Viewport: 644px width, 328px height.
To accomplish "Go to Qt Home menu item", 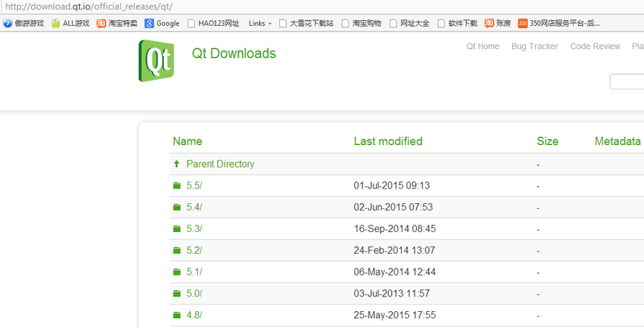I will (x=483, y=47).
